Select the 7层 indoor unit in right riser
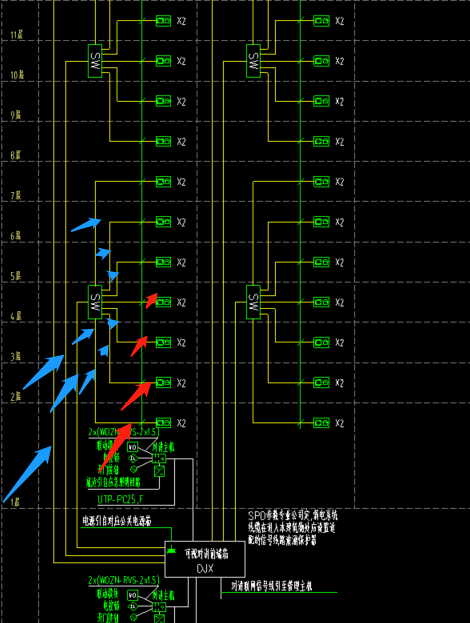The image size is (470, 623). (x=321, y=182)
